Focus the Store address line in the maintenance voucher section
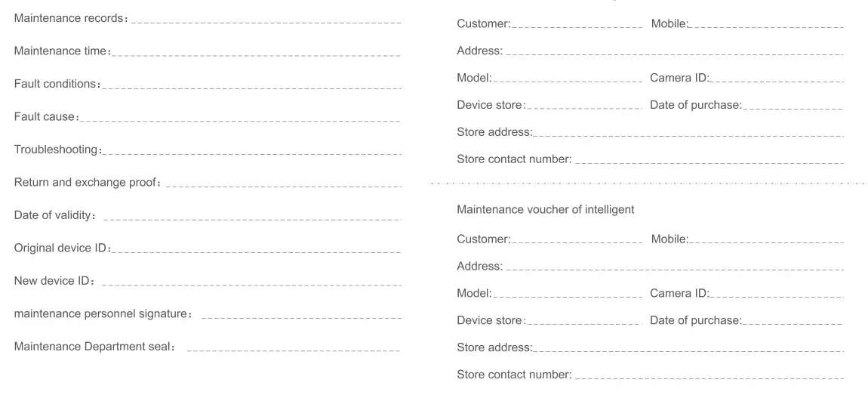This screenshot has width=868, height=395. [x=688, y=350]
